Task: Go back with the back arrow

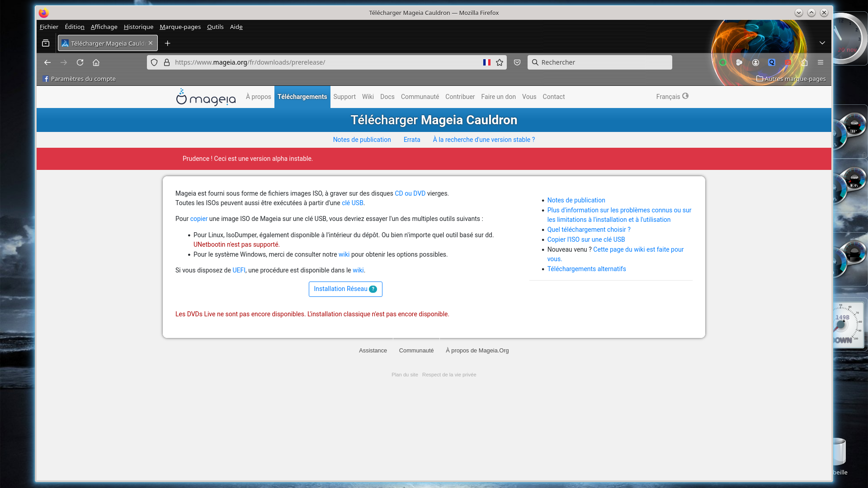Action: 47,62
